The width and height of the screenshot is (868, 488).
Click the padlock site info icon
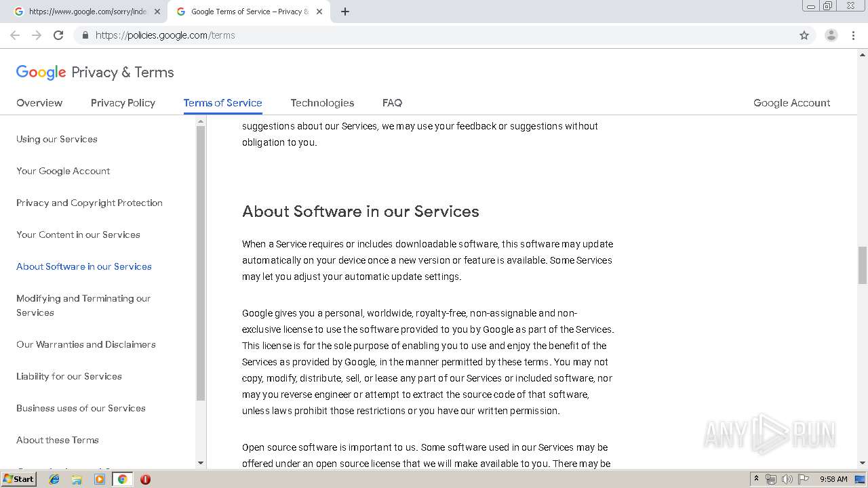point(85,35)
